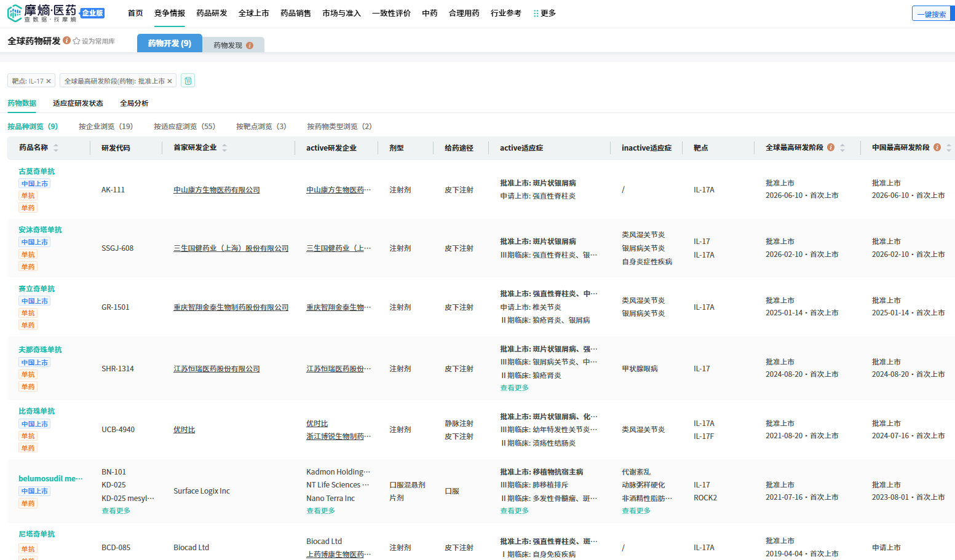955x560 pixels.
Task: Expand 查看更多 in belumosudil active适应症
Action: (x=514, y=511)
